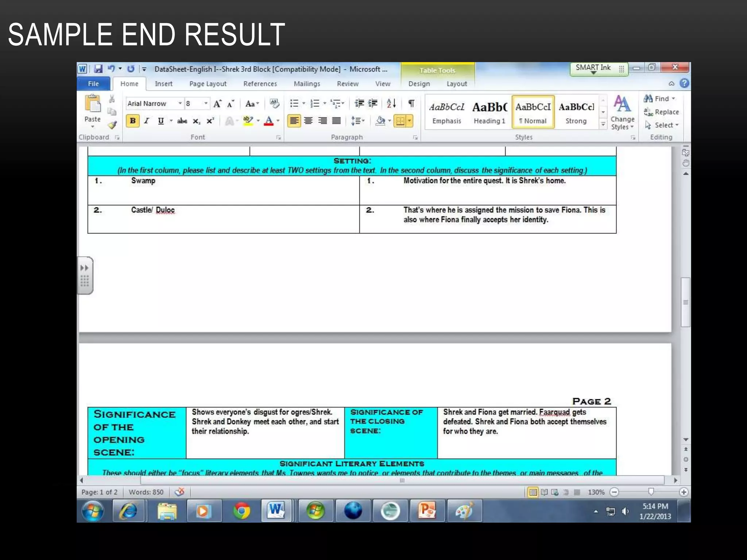Switch to the Page Layout tab
The image size is (747, 560).
click(208, 84)
